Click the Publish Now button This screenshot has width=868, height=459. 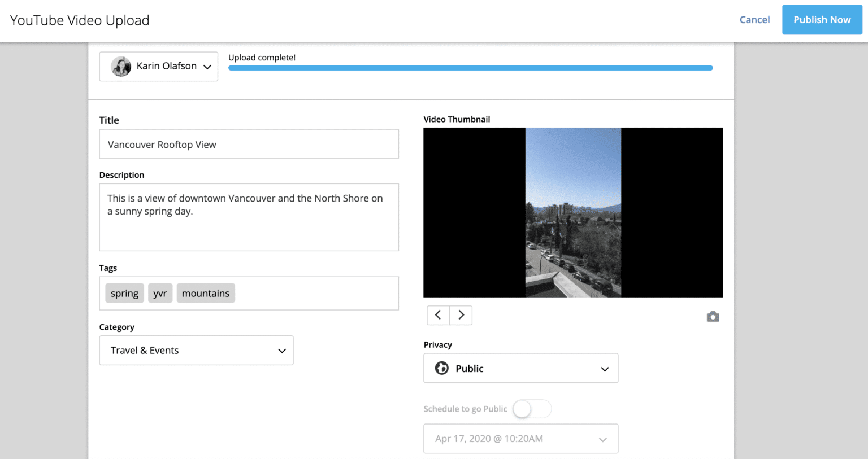(822, 20)
